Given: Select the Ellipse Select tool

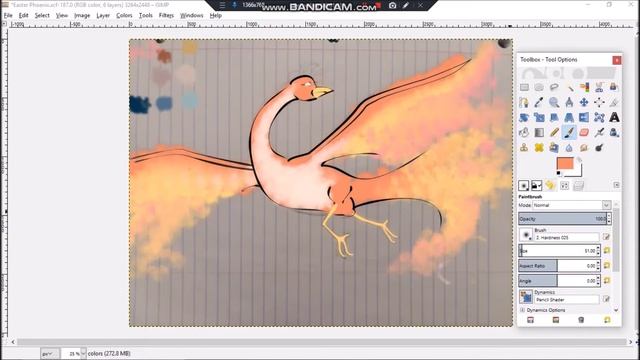Looking at the screenshot, I should (x=539, y=87).
